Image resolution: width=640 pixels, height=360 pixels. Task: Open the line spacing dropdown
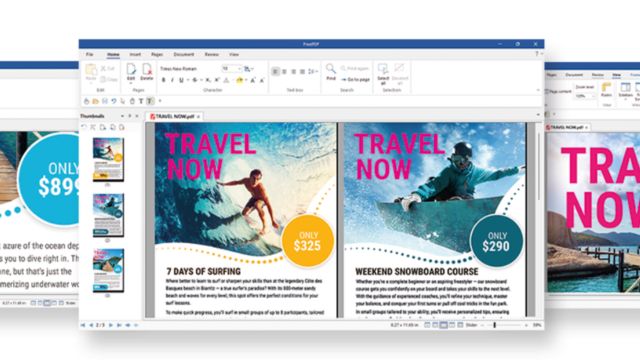(313, 71)
